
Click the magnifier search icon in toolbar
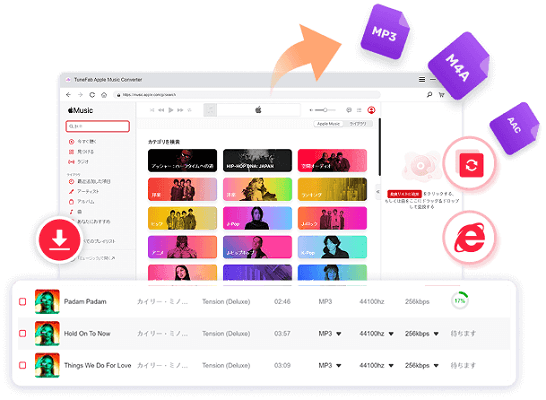coord(429,94)
